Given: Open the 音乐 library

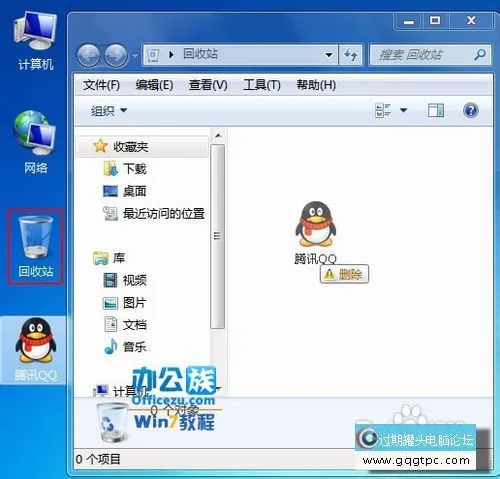Looking at the screenshot, I should point(125,347).
